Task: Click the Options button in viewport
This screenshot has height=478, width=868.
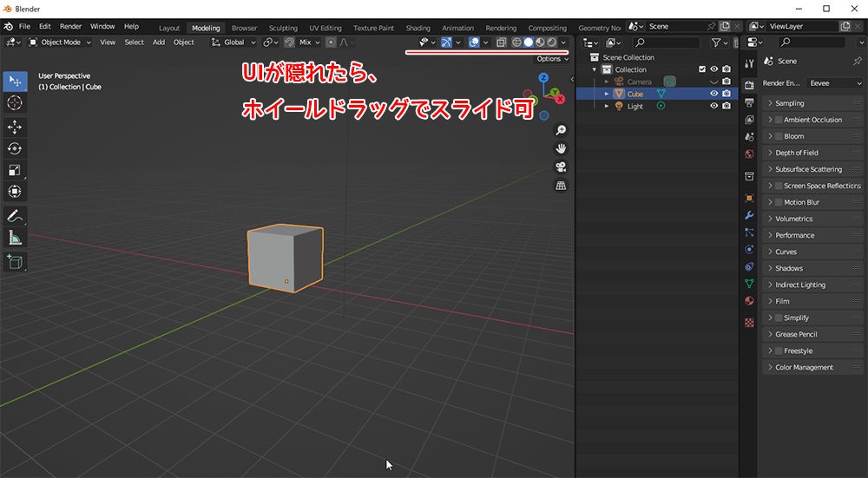Action: point(550,59)
